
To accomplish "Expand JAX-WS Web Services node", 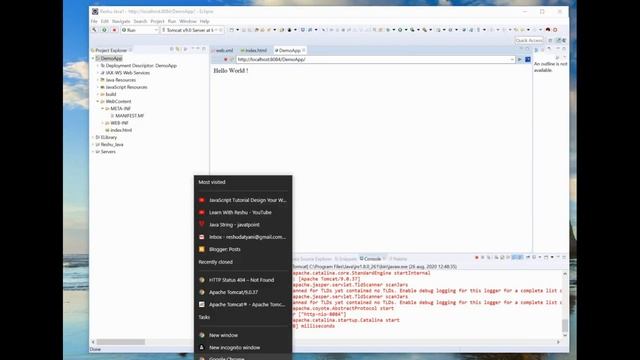I will pos(98,73).
